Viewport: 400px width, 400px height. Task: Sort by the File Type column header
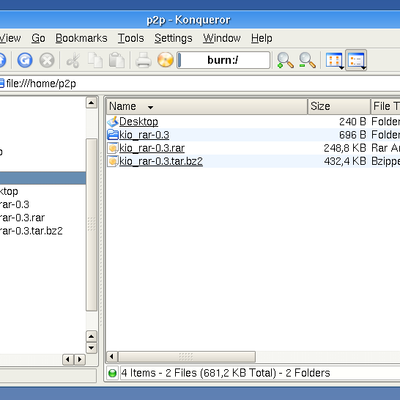pos(386,106)
